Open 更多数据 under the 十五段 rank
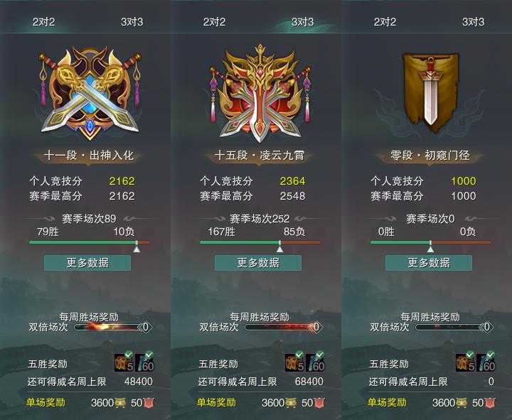This screenshot has height=420, width=512. (258, 263)
